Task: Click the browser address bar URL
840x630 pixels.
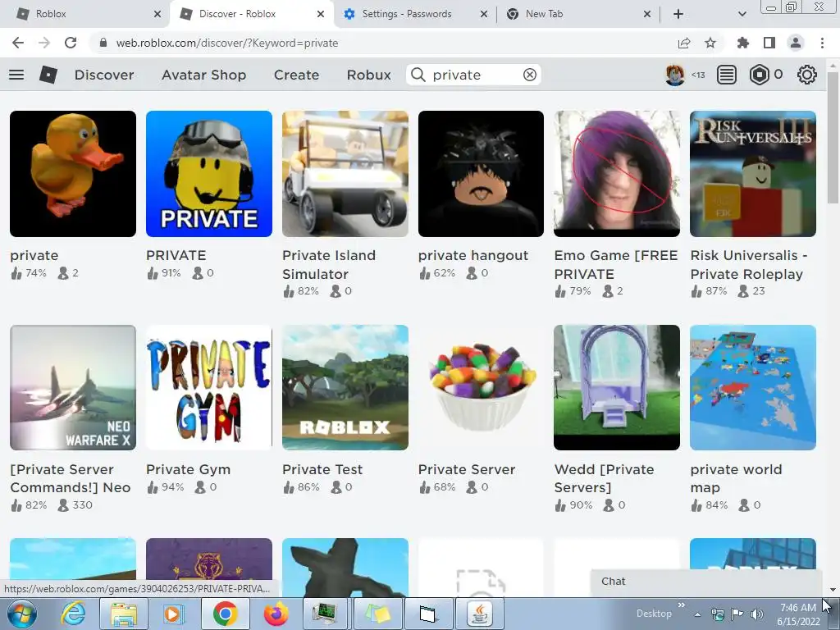Action: point(227,43)
